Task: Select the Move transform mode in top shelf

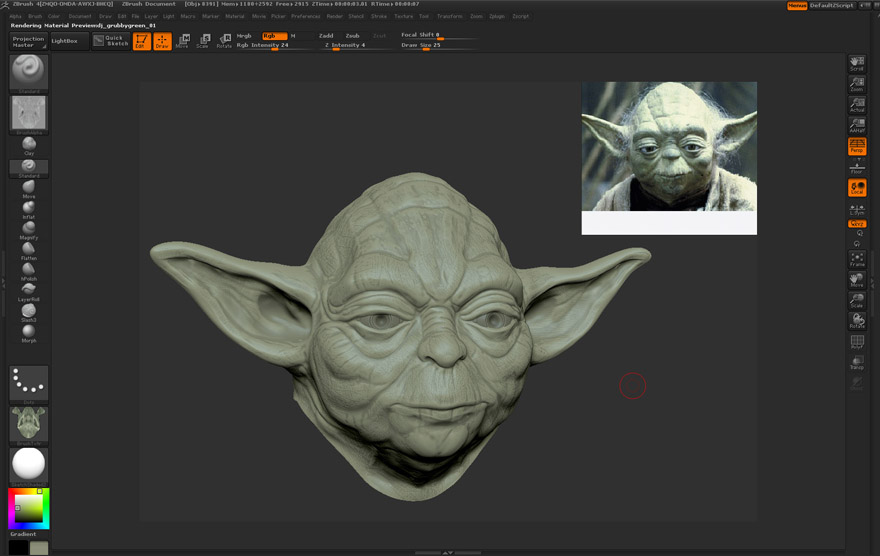Action: [x=183, y=41]
